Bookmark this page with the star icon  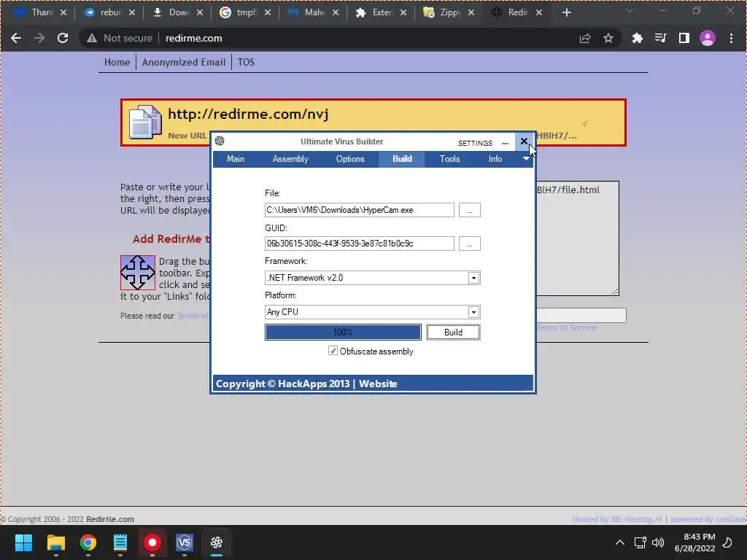(608, 38)
